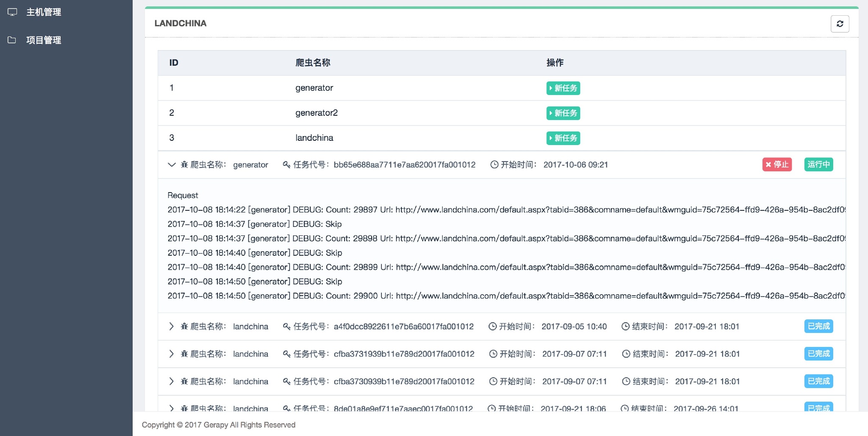
Task: Click 已完成 badge for job cfba3731
Action: tap(818, 354)
